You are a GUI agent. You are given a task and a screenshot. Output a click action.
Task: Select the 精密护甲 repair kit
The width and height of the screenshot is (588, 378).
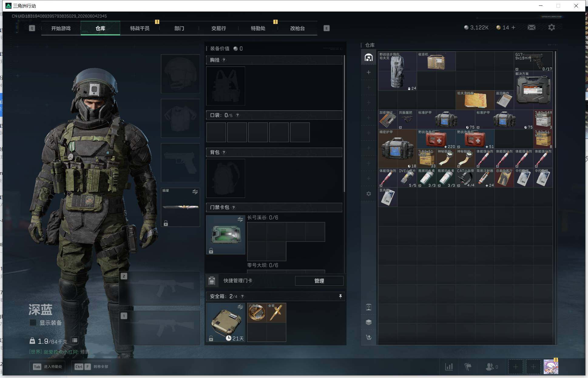coord(397,149)
